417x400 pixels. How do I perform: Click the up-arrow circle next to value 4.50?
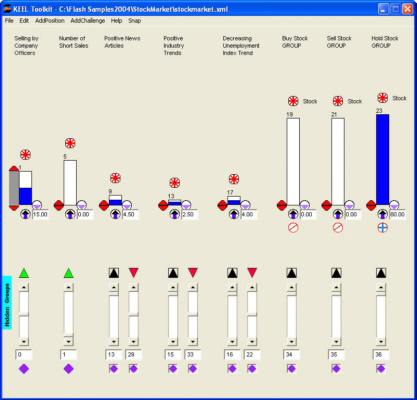[x=115, y=214]
